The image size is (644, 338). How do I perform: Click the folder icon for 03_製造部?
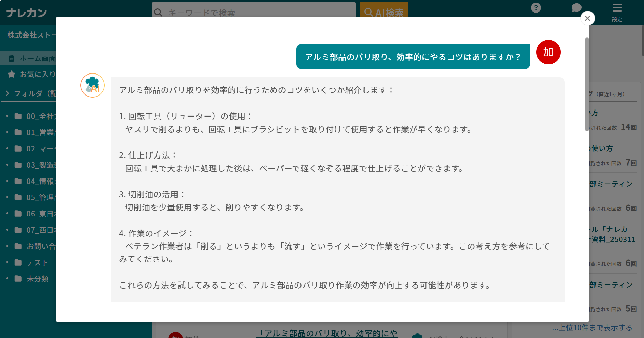coord(18,165)
